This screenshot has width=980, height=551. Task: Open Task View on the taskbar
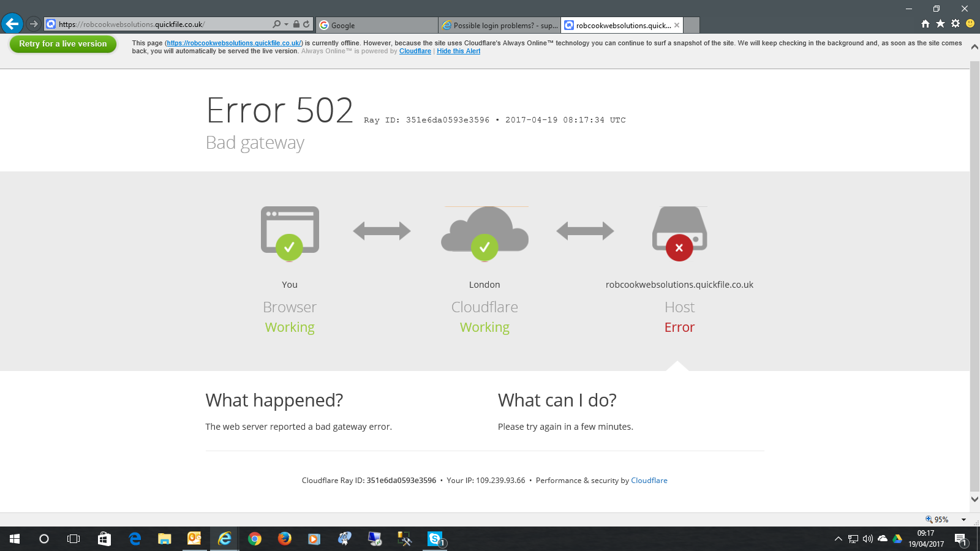73,539
